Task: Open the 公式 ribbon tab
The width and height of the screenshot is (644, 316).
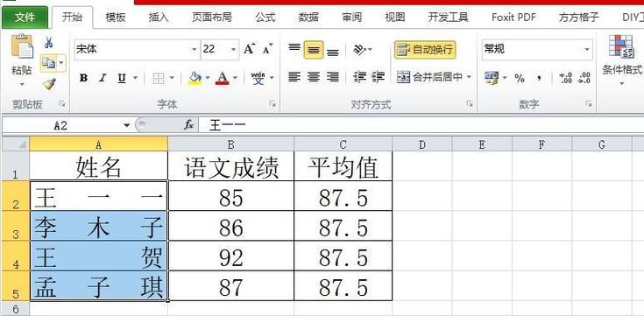Action: (265, 17)
